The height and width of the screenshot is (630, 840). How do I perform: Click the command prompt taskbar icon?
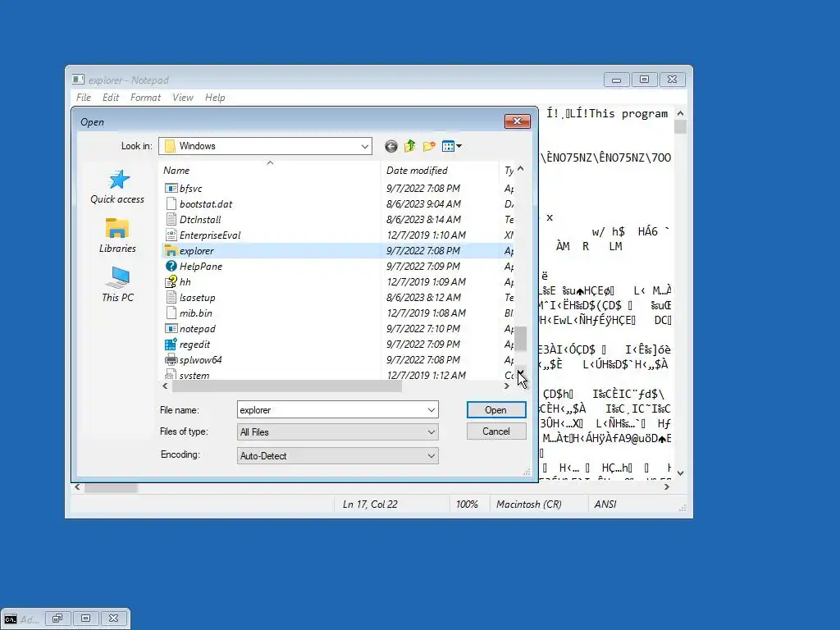pos(10,619)
